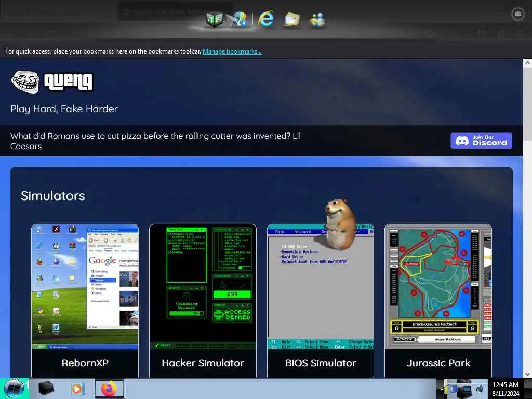The image size is (532, 399).
Task: Click the queng site title logo
Action: [x=69, y=82]
